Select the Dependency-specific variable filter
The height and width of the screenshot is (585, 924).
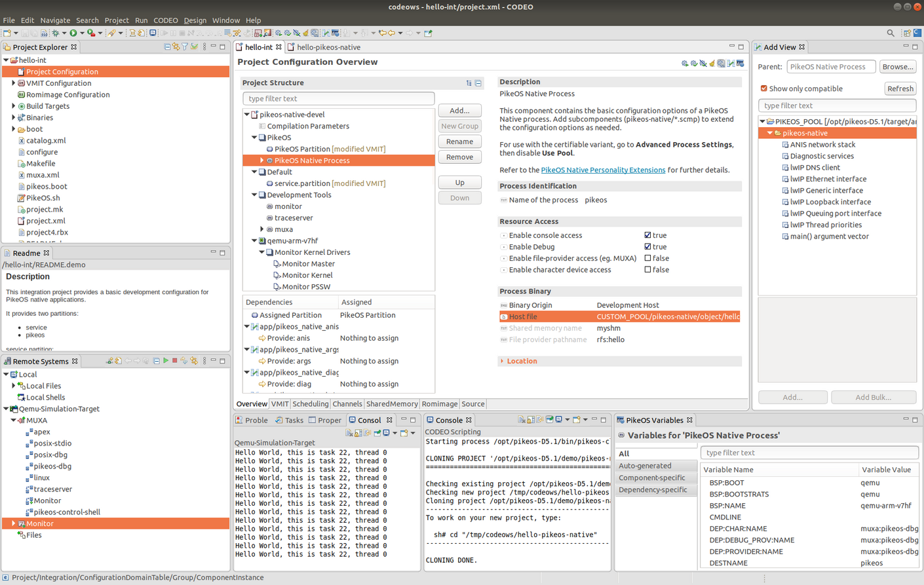click(655, 489)
